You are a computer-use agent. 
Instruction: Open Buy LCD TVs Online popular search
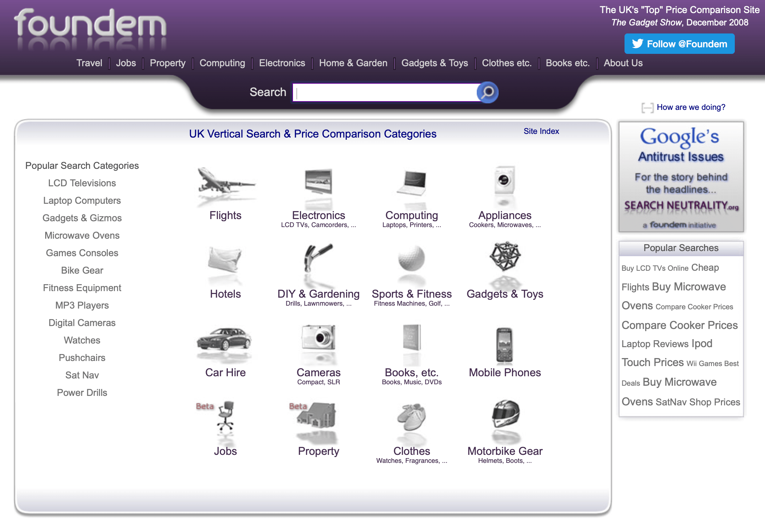point(655,268)
